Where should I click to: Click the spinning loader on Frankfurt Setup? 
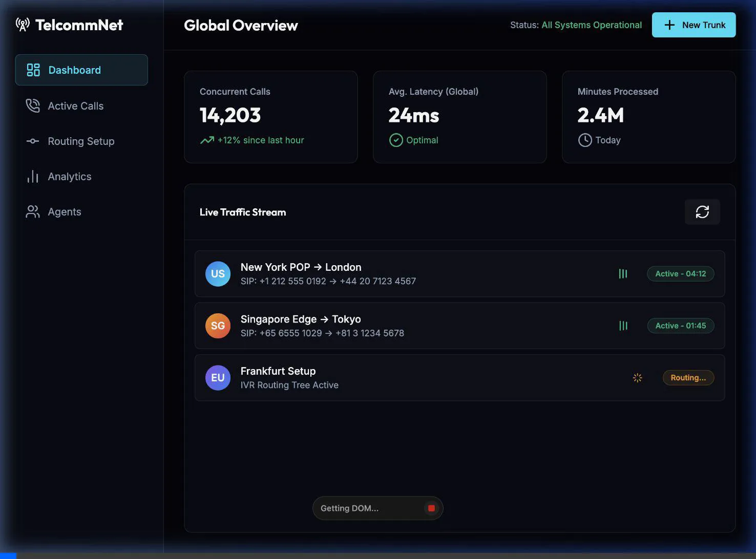(x=637, y=377)
